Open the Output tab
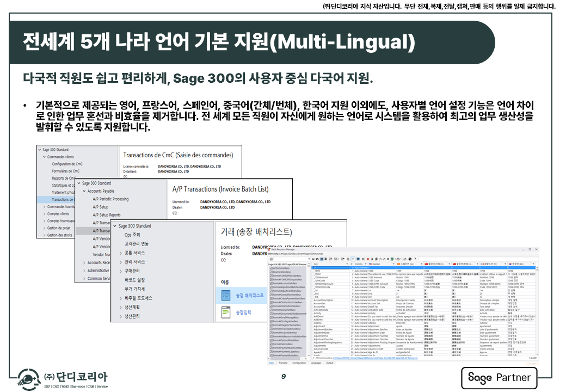 pyautogui.click(x=330, y=363)
